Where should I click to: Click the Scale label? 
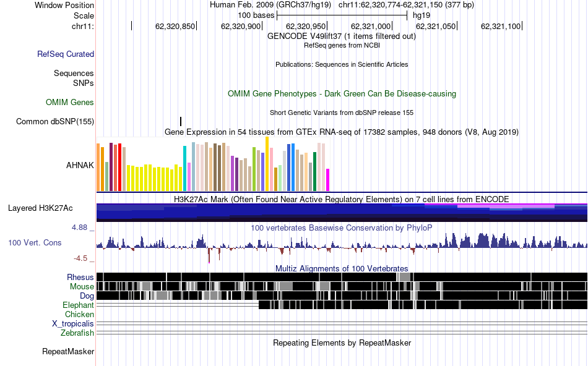point(84,15)
